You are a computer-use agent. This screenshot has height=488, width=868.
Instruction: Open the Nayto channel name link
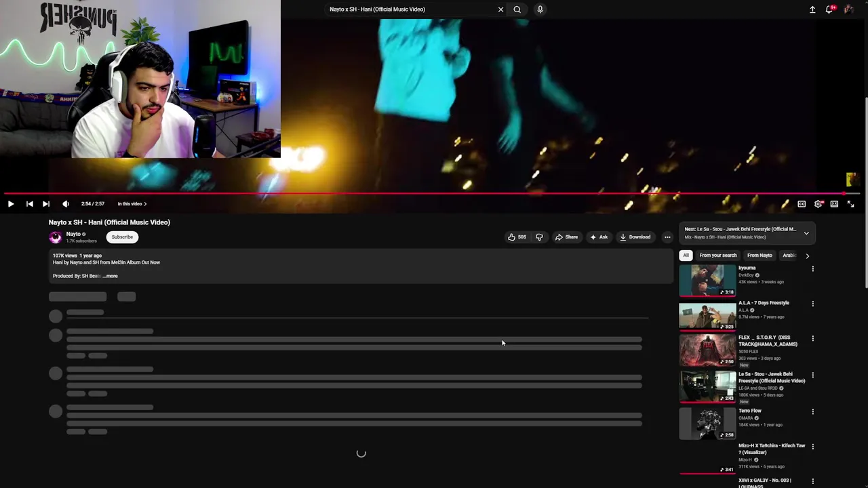pyautogui.click(x=73, y=234)
